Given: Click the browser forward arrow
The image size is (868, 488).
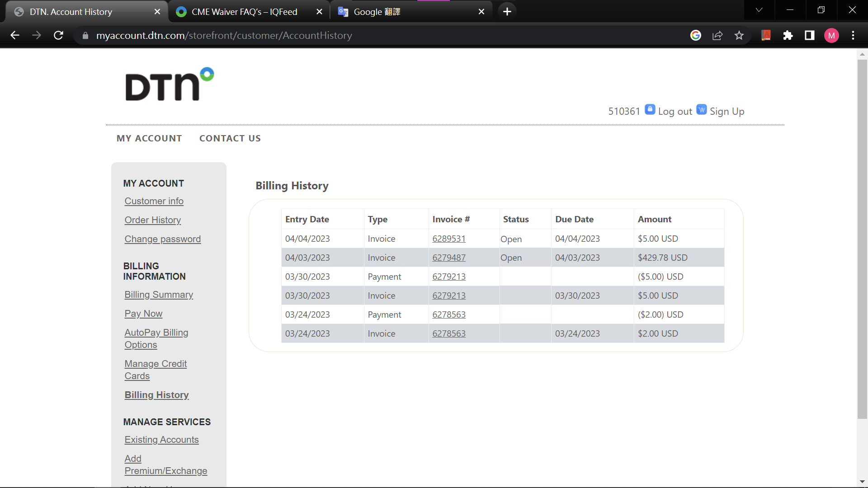Looking at the screenshot, I should [37, 35].
